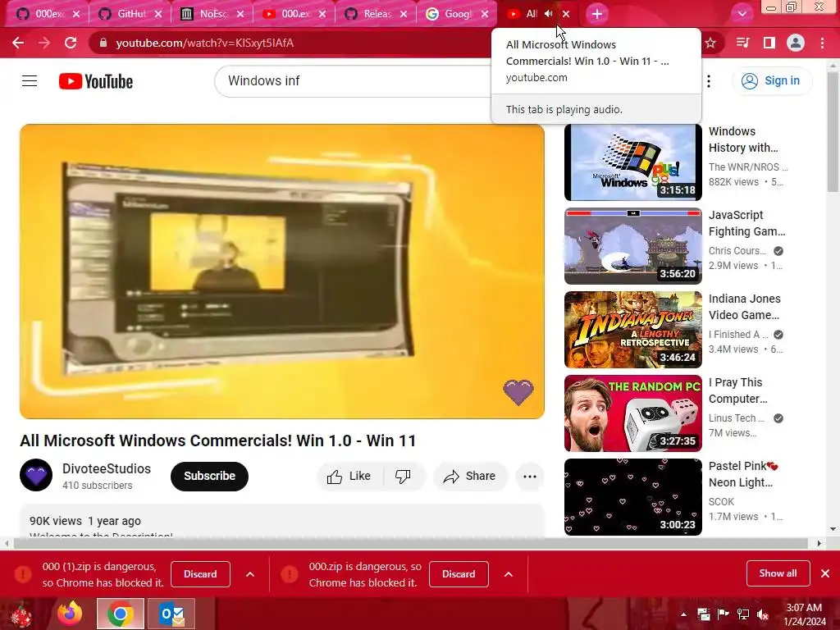The image size is (840, 630).
Task: Click the browser back arrow
Action: (x=18, y=43)
